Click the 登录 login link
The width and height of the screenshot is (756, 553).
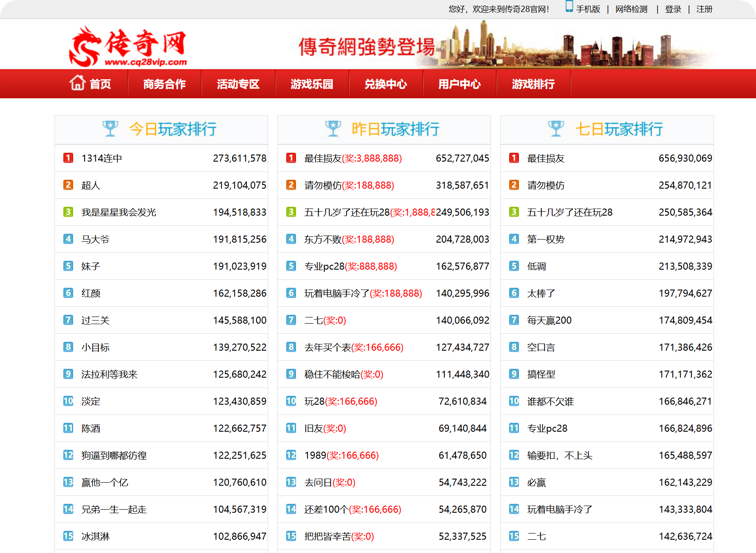click(x=673, y=9)
